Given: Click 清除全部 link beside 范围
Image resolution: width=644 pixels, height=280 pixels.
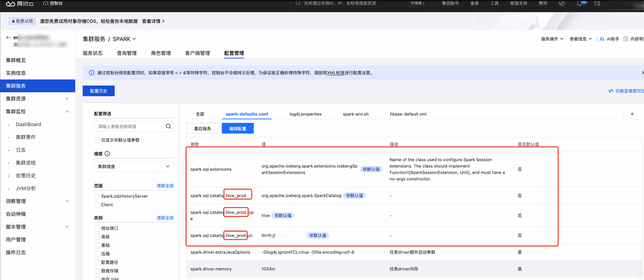Looking at the screenshot, I should coord(165,186).
